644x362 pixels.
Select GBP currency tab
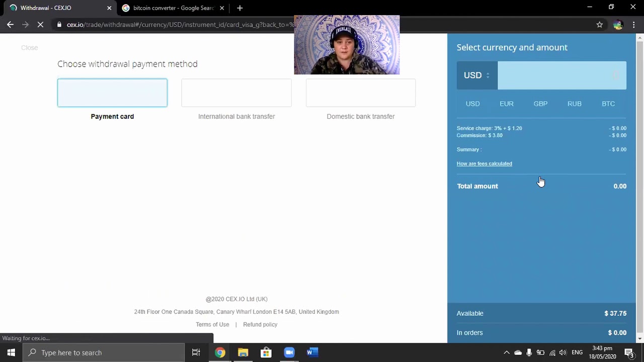point(540,104)
